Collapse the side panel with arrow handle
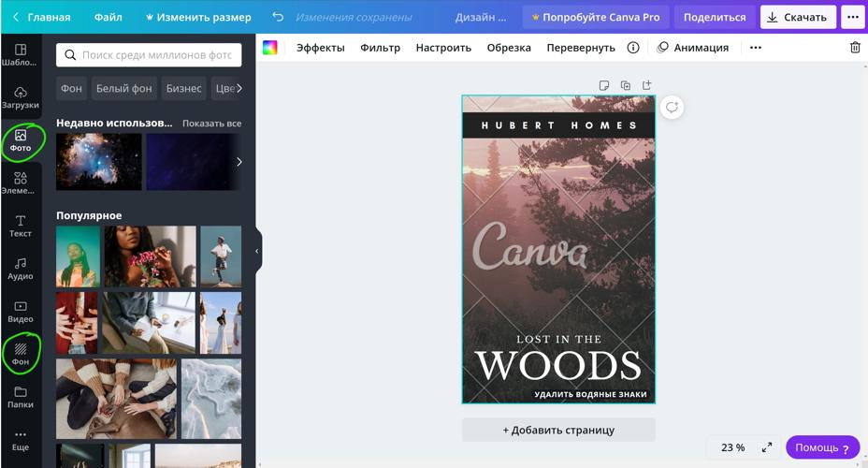 point(258,251)
